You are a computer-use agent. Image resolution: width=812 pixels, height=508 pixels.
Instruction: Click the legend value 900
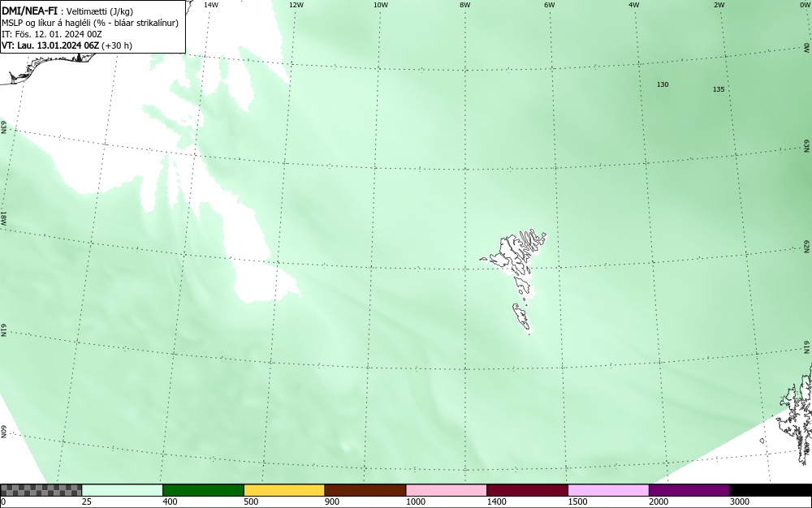332,502
